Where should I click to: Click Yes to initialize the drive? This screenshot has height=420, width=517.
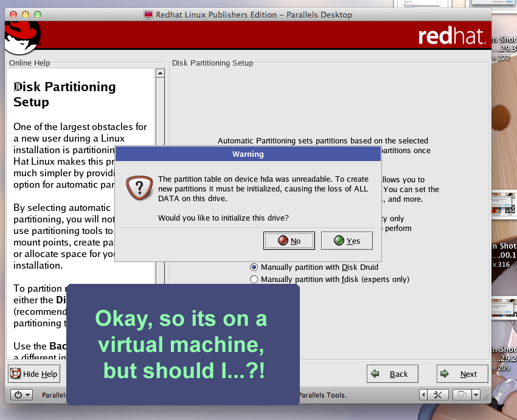[x=347, y=241]
